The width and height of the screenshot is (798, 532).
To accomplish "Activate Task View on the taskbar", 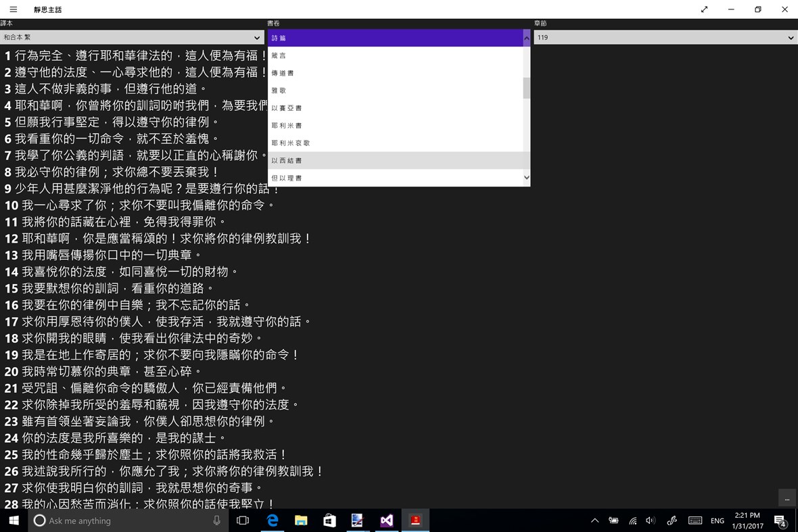I will tap(243, 521).
